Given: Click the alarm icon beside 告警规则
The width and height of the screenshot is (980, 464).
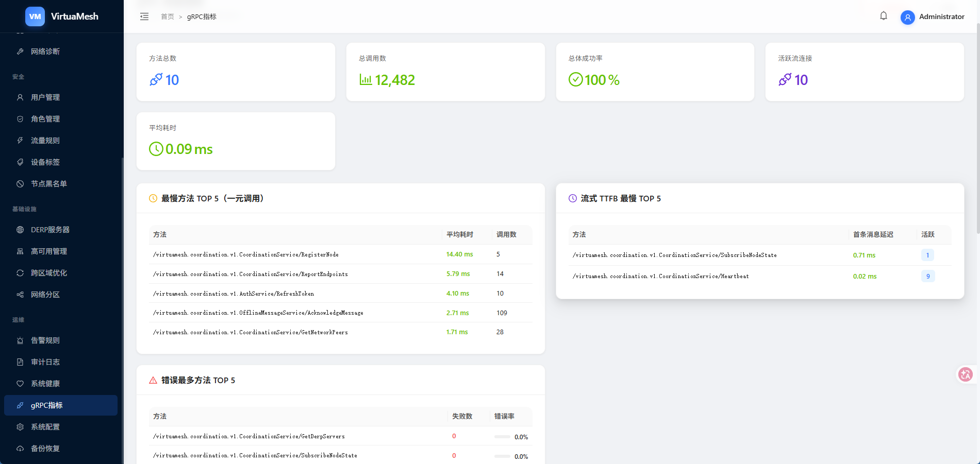Looking at the screenshot, I should 20,340.
